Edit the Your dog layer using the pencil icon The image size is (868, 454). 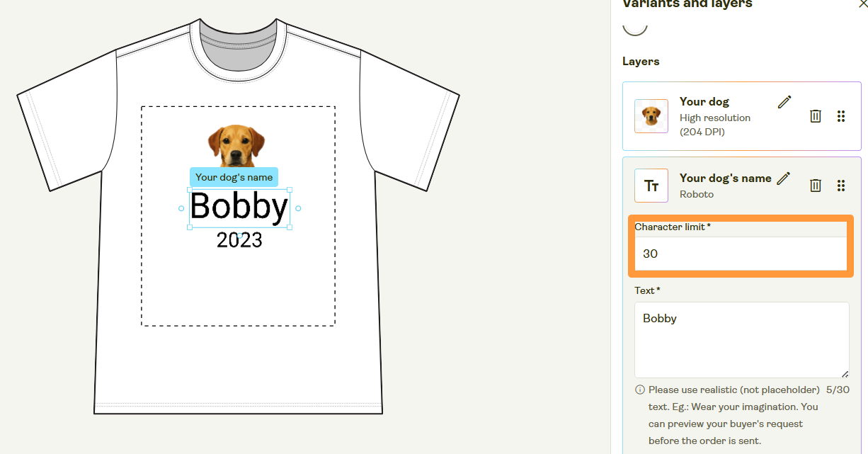pos(784,101)
